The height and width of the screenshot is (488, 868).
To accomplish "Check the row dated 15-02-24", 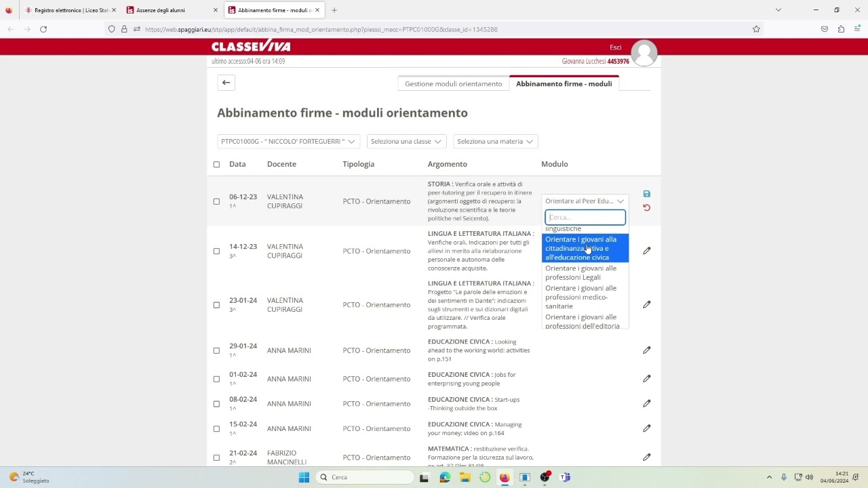I will [216, 428].
